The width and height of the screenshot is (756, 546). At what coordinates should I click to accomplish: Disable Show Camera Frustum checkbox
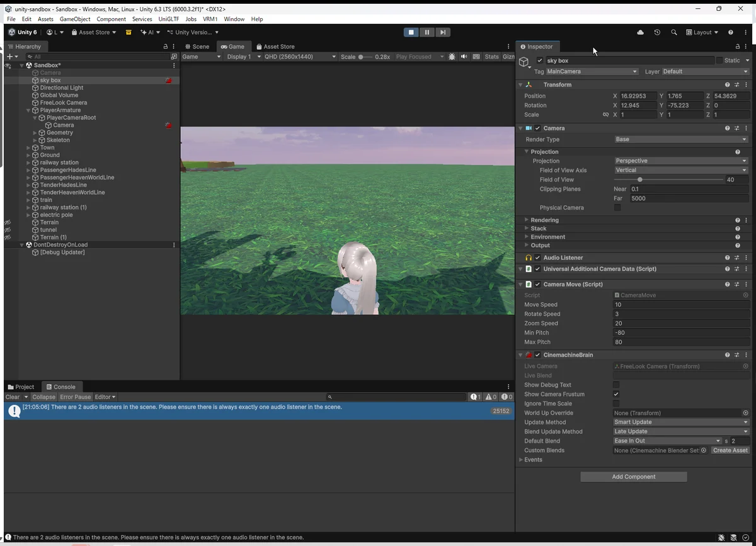[x=616, y=394]
